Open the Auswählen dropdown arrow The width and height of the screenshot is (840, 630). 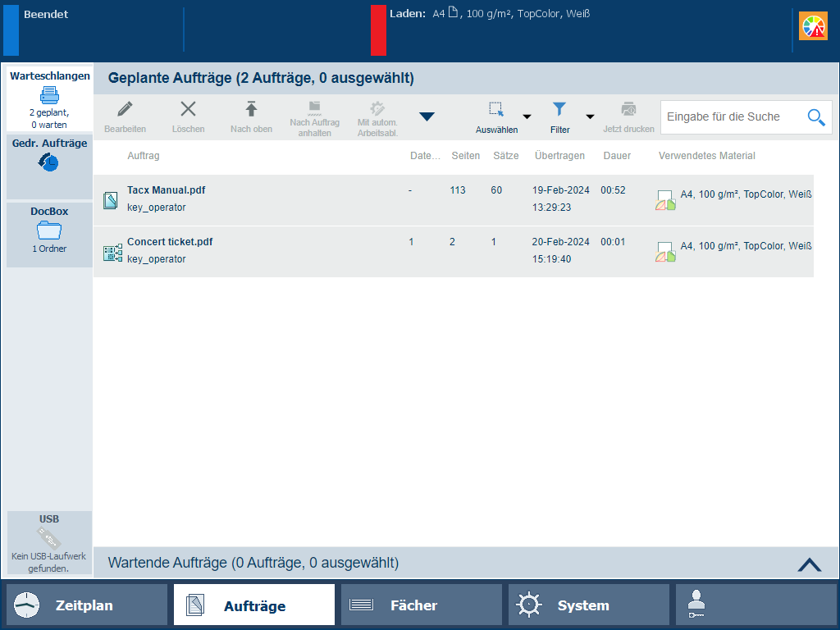[x=527, y=117]
